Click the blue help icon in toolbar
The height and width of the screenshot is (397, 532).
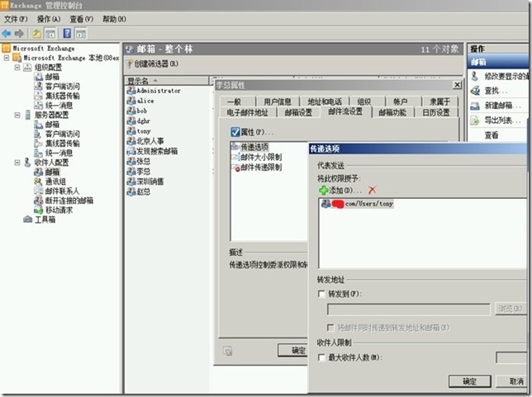65,33
